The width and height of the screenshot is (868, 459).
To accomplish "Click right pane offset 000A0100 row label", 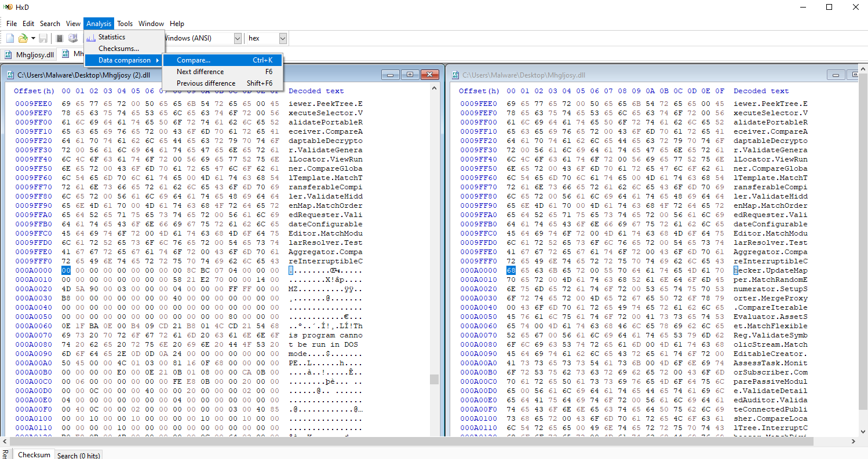I will [x=478, y=418].
